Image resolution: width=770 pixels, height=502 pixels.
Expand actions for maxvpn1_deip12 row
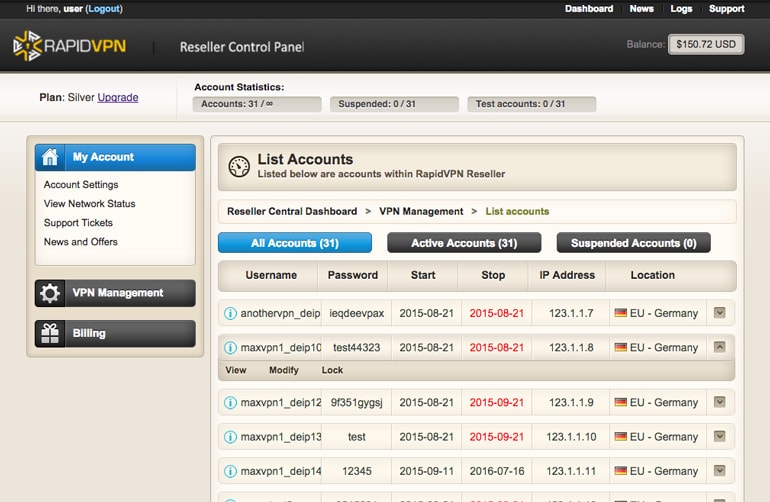(719, 402)
